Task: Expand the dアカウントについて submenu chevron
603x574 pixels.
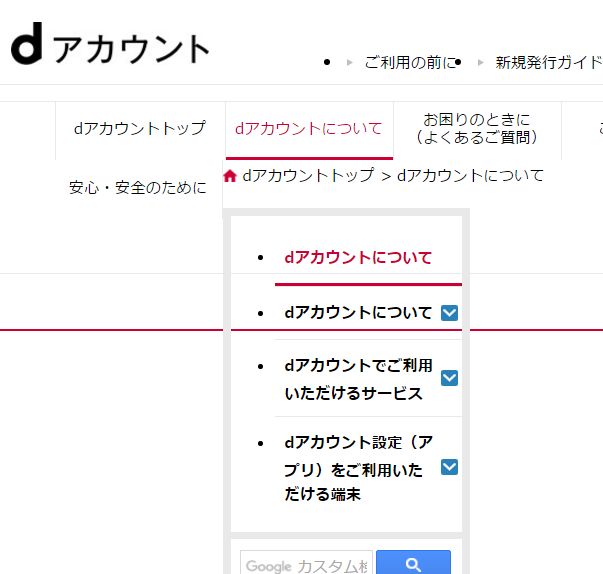Action: (449, 313)
